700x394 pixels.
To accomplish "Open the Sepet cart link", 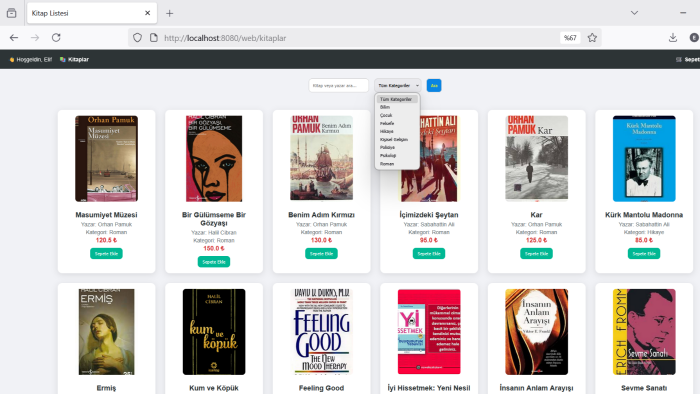I will [x=688, y=59].
